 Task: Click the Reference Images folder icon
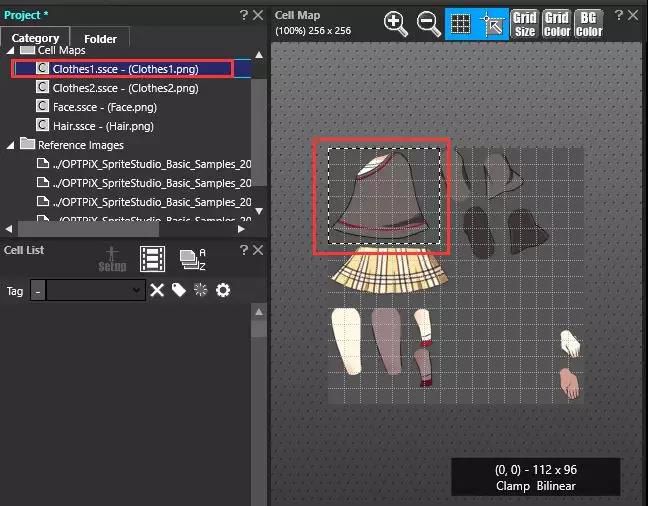pyautogui.click(x=27, y=143)
